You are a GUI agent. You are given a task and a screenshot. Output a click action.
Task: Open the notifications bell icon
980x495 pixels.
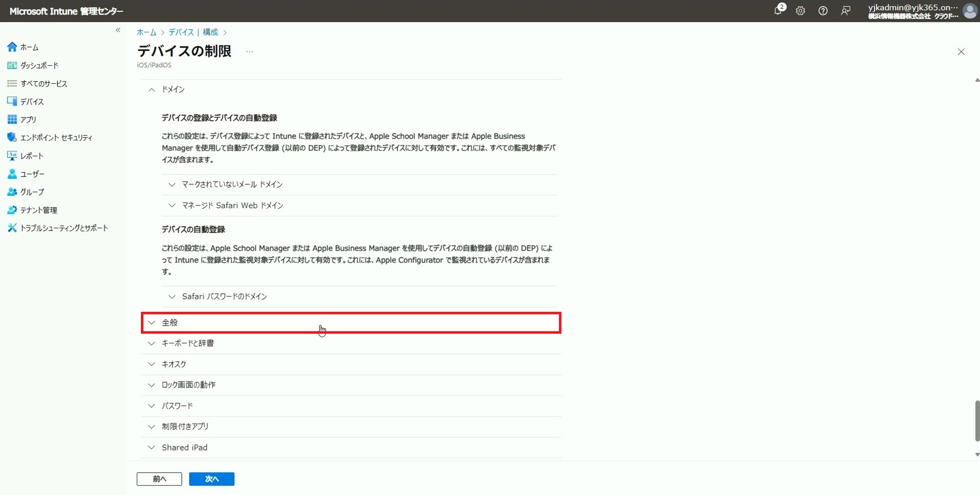click(778, 11)
